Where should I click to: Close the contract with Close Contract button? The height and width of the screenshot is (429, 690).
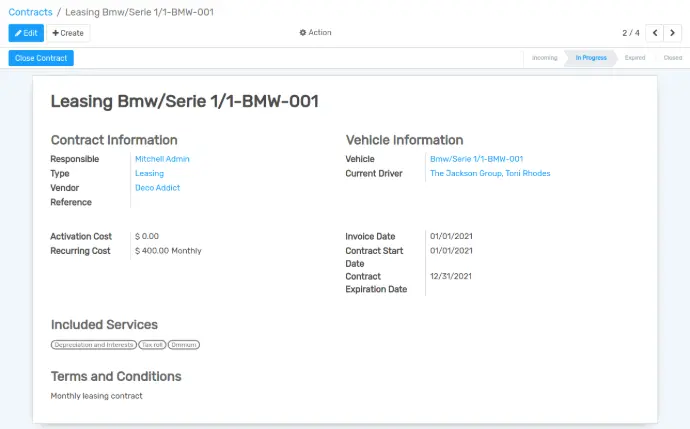(41, 58)
